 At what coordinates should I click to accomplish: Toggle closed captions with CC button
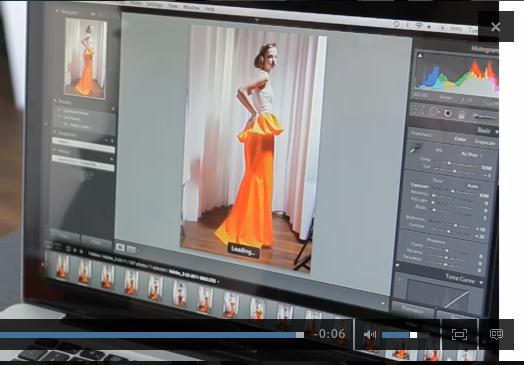point(496,334)
